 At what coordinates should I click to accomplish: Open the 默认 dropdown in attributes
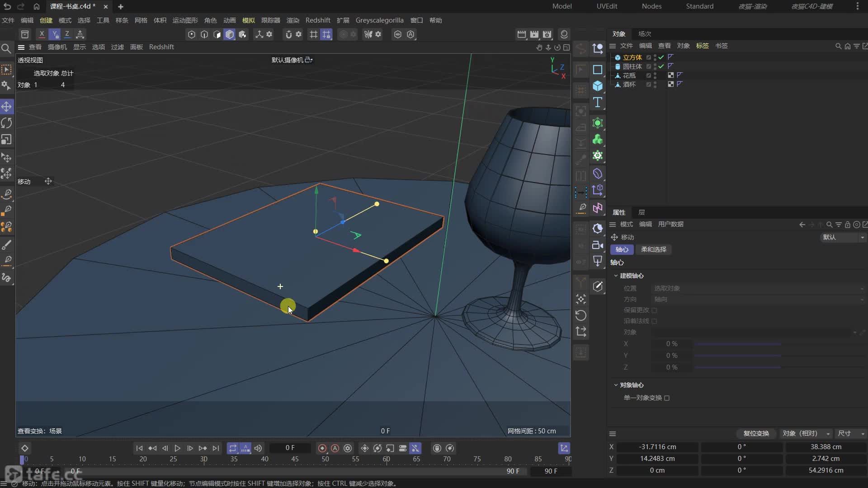tap(843, 237)
